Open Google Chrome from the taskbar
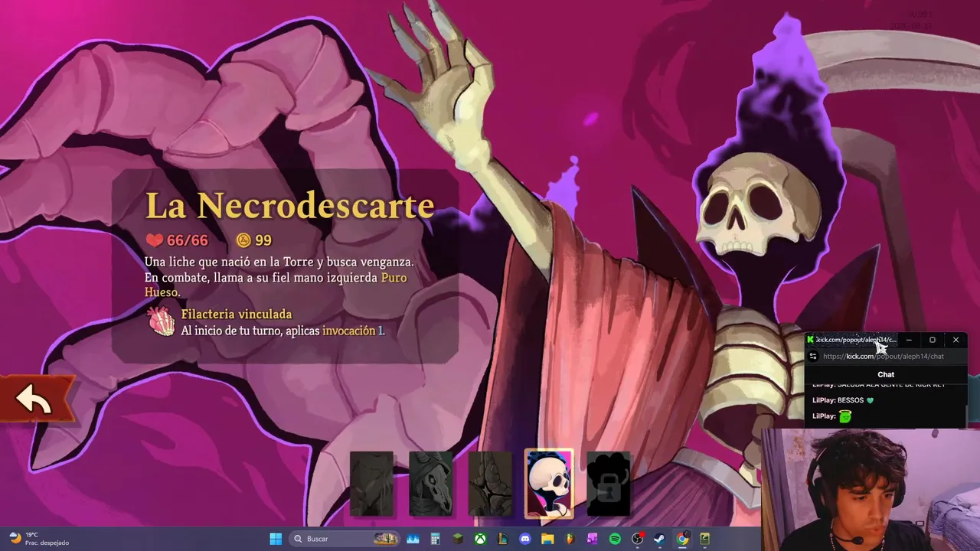 [682, 539]
